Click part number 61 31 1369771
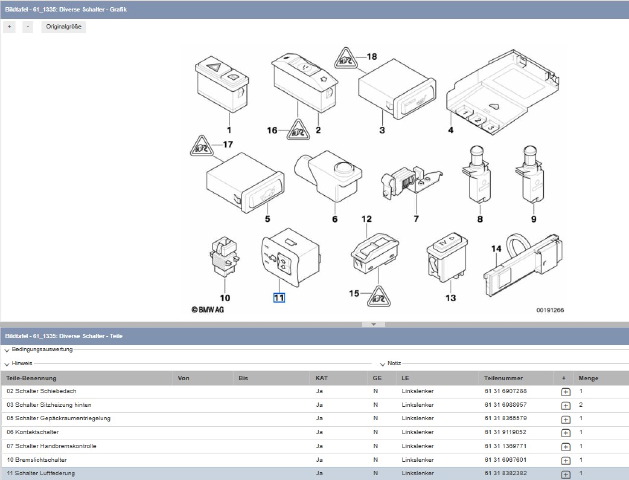 pyautogui.click(x=505, y=446)
